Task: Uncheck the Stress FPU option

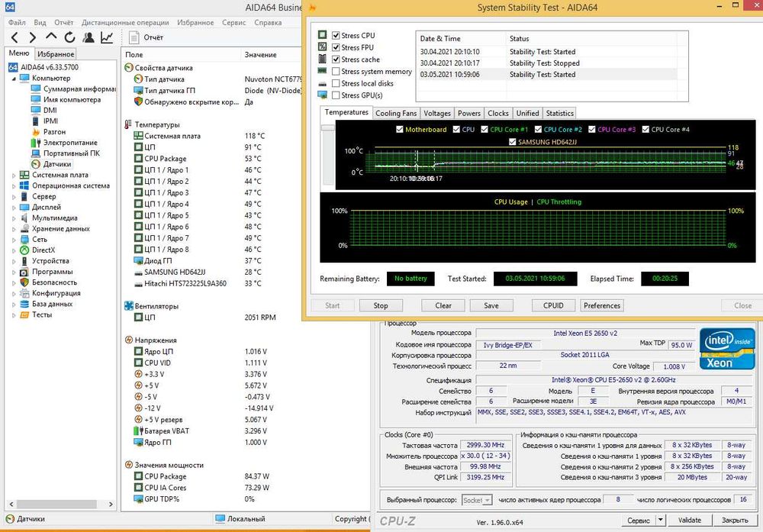Action: (336, 47)
